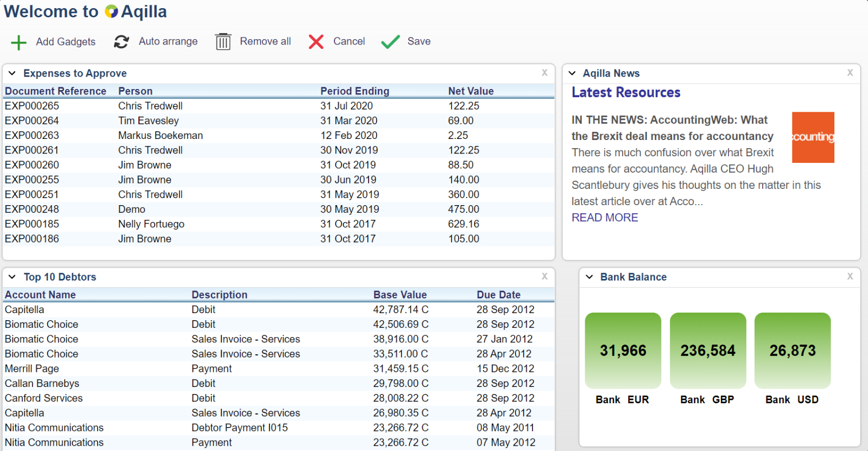Screen dimensions: 868x451
Task: Close the Expenses to Approve gadget
Action: click(544, 73)
